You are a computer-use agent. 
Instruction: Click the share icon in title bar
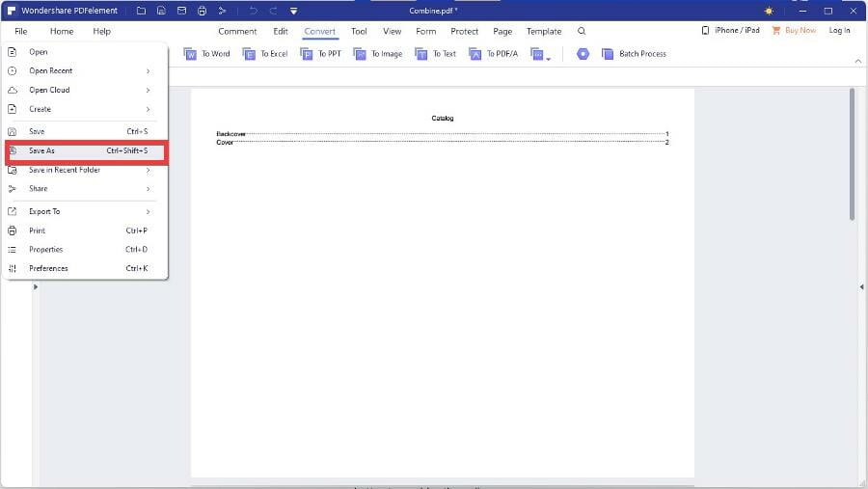(x=222, y=11)
